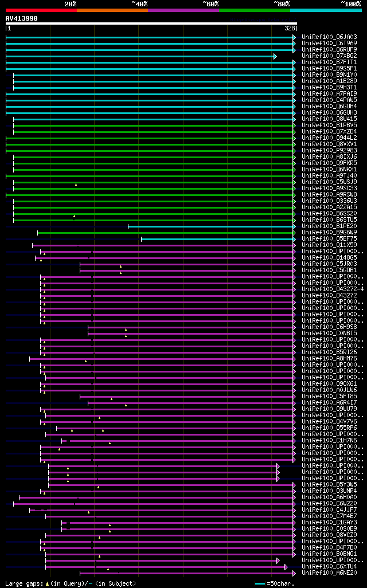Select label UniRef100_Q6GUH4
The width and height of the screenshot is (367, 588).
click(329, 107)
